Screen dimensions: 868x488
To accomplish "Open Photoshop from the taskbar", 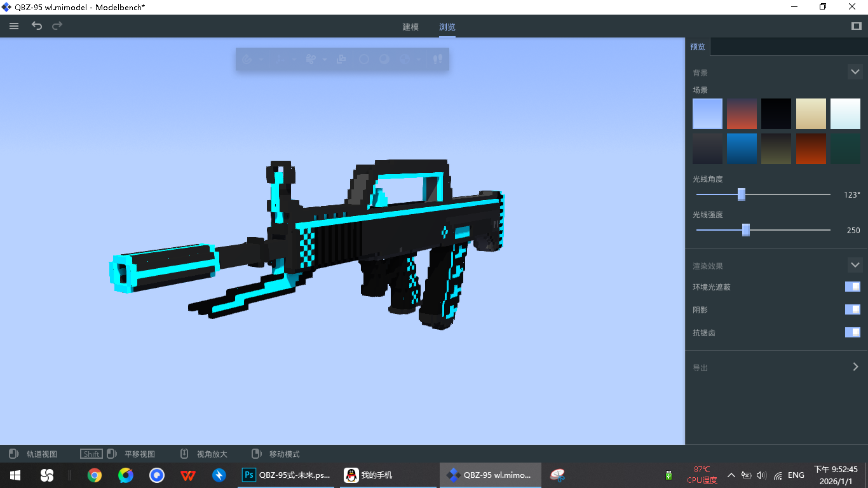I will [288, 475].
